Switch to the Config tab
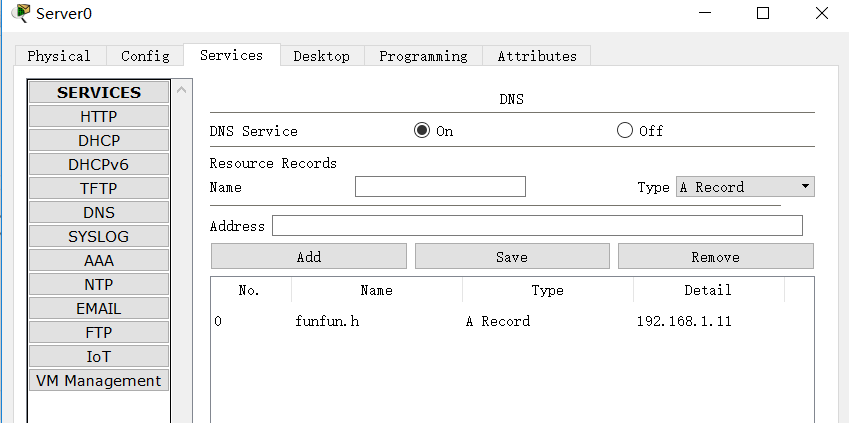Screen dimensions: 849x423 coord(145,56)
